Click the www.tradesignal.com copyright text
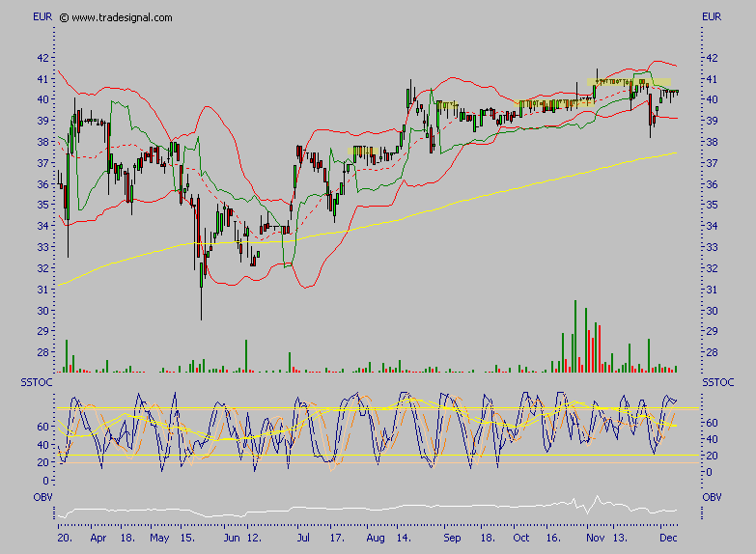756x554 pixels. pyautogui.click(x=116, y=17)
